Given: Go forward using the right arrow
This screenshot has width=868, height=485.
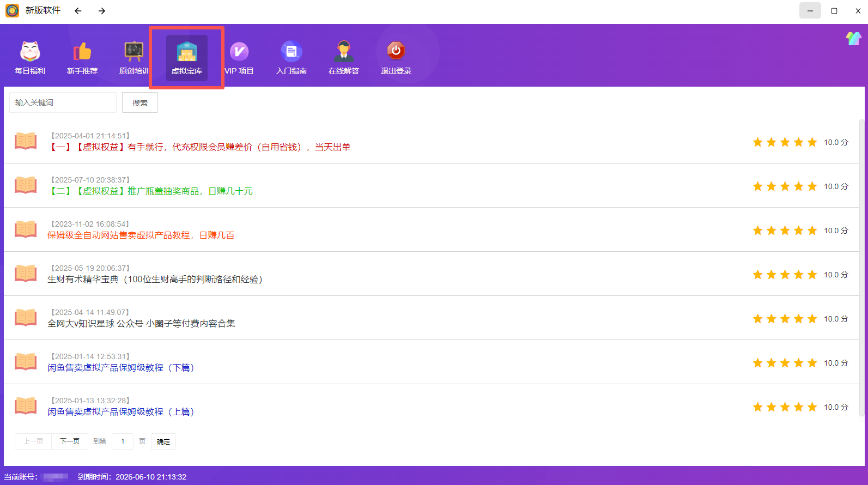Looking at the screenshot, I should [x=102, y=11].
